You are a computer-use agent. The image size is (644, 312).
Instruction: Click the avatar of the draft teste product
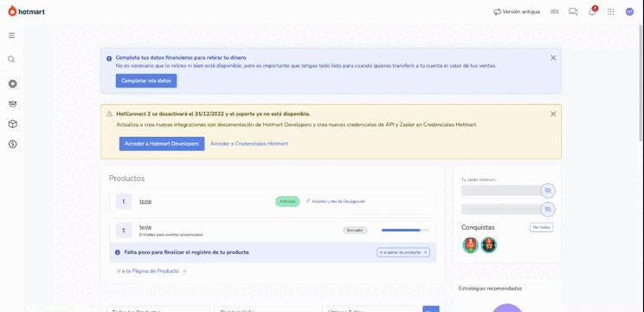pos(124,231)
